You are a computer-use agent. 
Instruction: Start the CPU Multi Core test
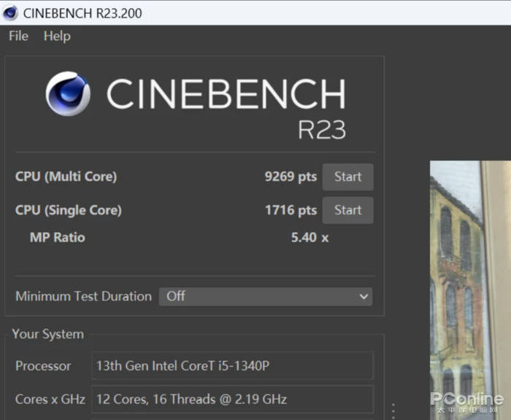(x=347, y=176)
